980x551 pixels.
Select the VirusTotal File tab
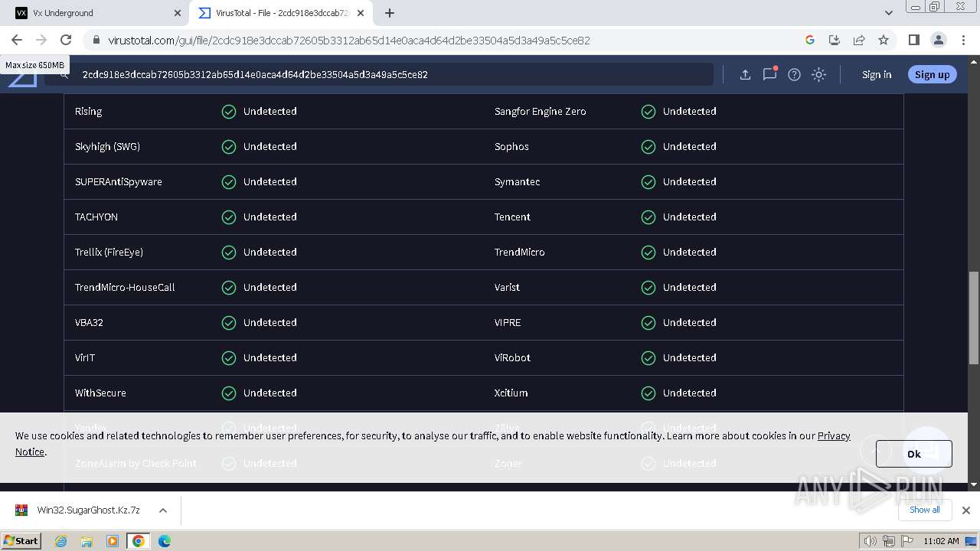tap(279, 13)
